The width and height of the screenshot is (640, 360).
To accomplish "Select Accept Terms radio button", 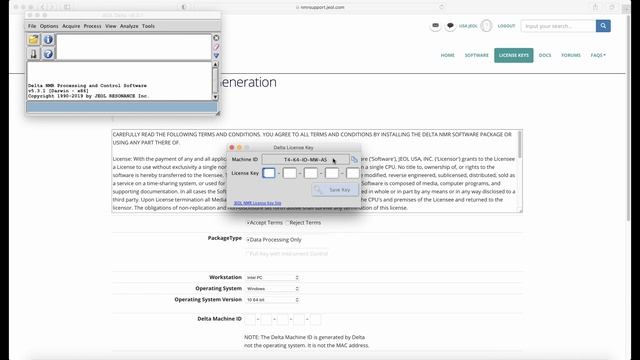I will (x=248, y=223).
